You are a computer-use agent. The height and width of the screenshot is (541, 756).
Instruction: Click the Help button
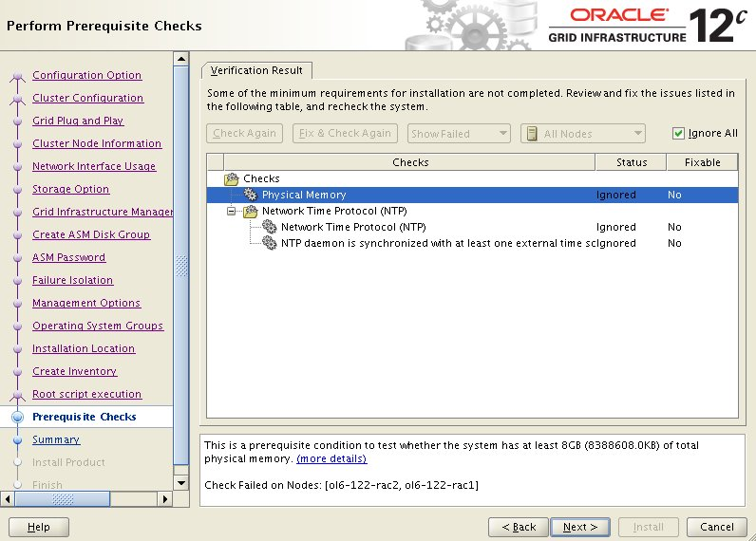[x=39, y=527]
